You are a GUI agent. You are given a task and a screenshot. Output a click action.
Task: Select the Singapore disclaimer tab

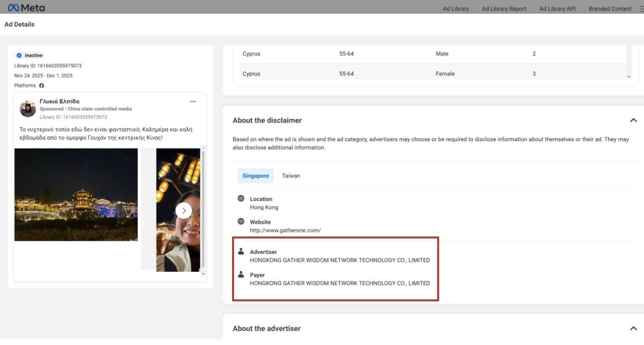coord(255,176)
